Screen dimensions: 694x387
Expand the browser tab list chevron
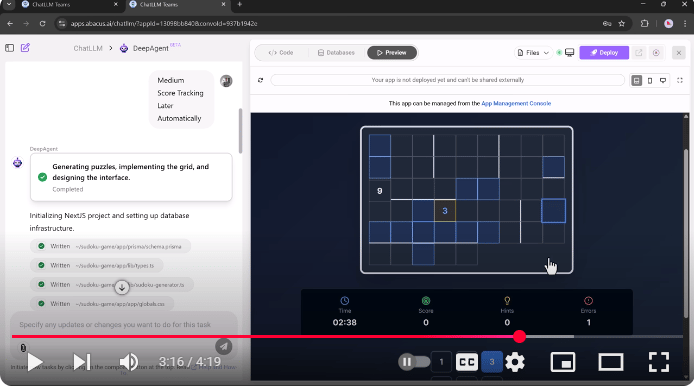tap(8, 4)
